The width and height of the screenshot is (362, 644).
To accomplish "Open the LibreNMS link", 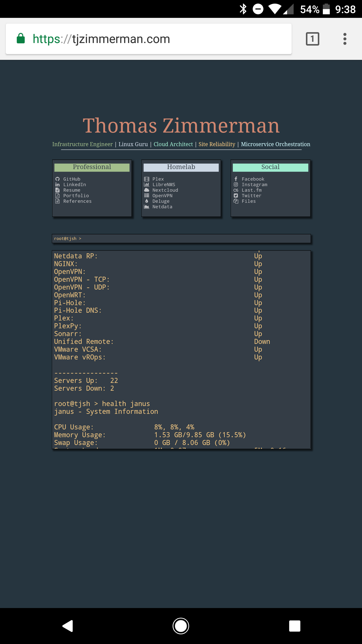I will [164, 184].
